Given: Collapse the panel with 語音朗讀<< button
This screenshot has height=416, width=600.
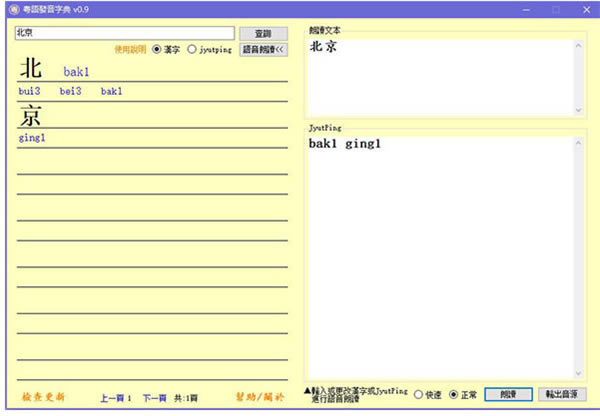Looking at the screenshot, I should [264, 49].
